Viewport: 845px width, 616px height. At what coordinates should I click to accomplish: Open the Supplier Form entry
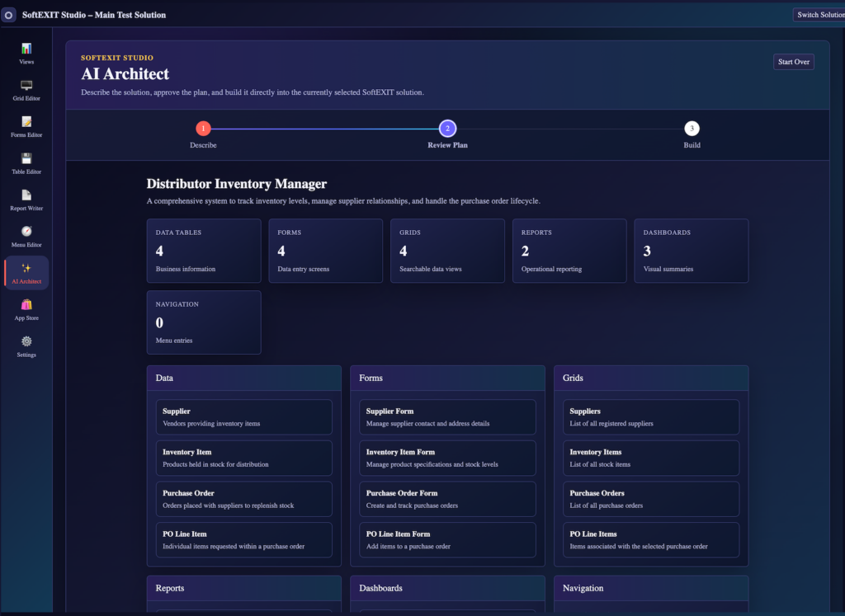tap(447, 417)
